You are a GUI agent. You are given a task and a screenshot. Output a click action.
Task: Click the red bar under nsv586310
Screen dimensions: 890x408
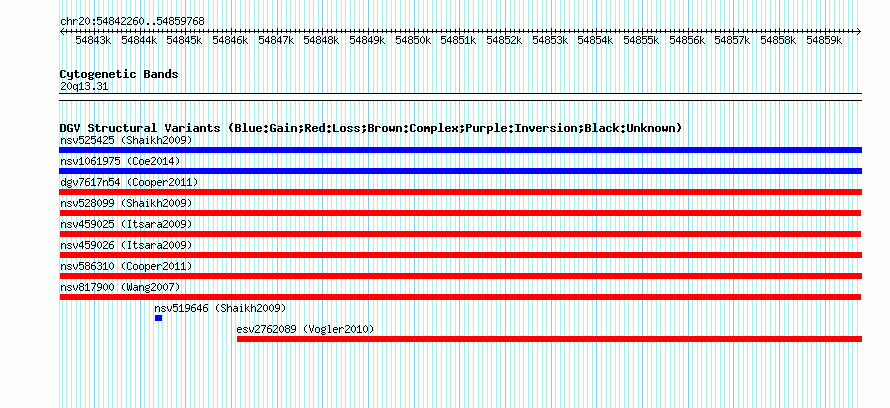[x=460, y=276]
